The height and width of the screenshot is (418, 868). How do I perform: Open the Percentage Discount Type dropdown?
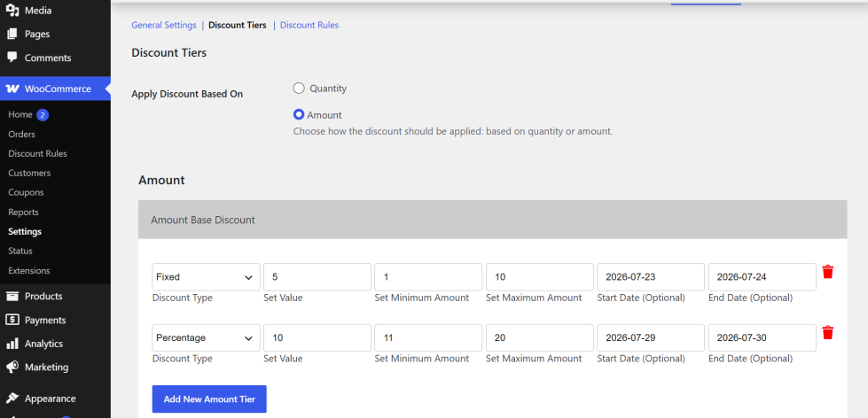(x=206, y=337)
